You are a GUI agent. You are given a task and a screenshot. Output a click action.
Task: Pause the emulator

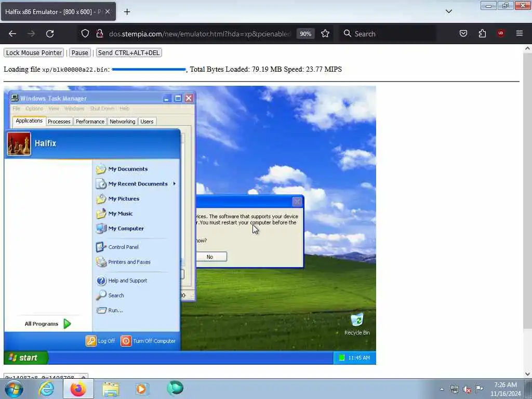[79, 53]
